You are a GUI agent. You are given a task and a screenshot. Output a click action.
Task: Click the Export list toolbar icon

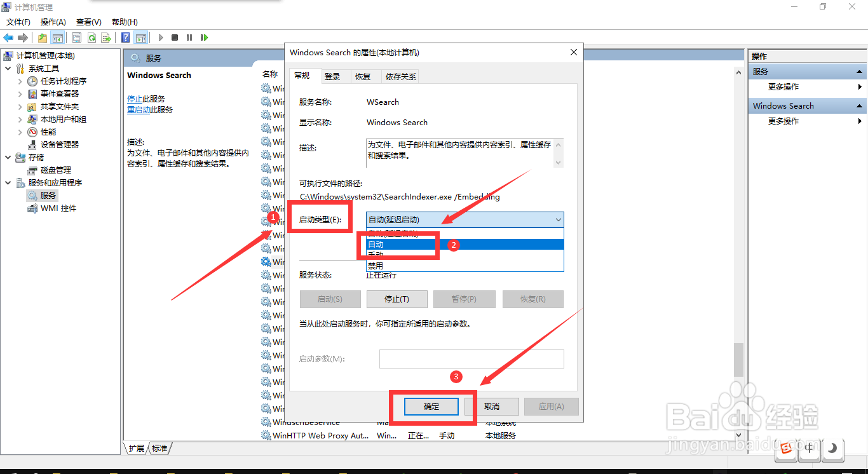pos(106,37)
